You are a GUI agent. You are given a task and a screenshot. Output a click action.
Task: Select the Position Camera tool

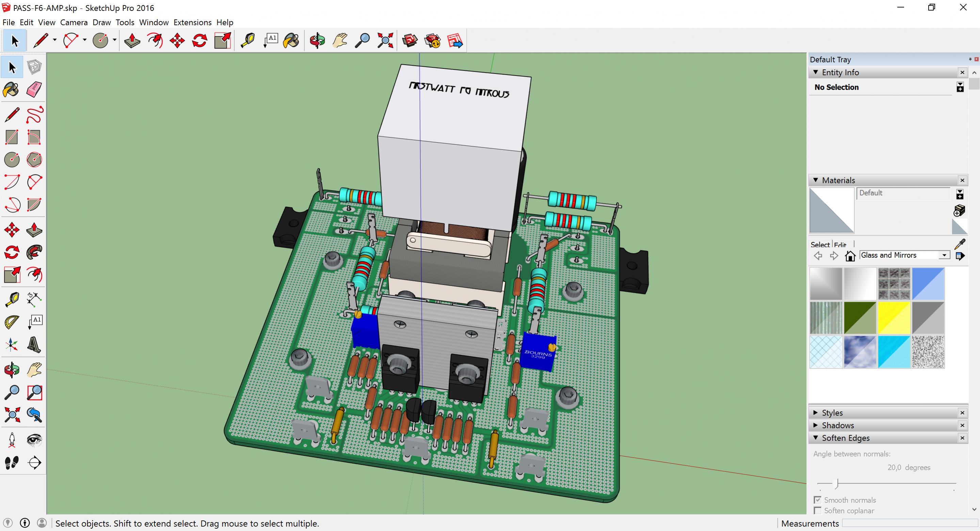[x=12, y=440]
